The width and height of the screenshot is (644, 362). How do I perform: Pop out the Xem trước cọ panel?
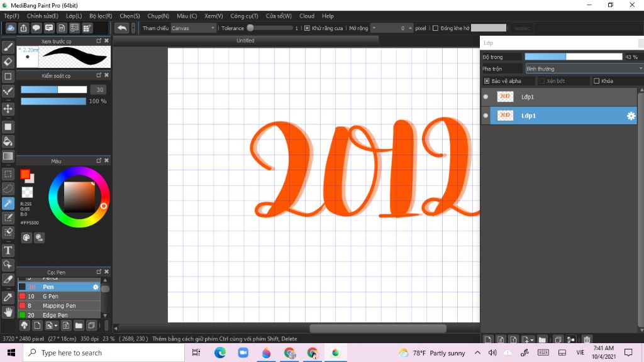(x=99, y=41)
